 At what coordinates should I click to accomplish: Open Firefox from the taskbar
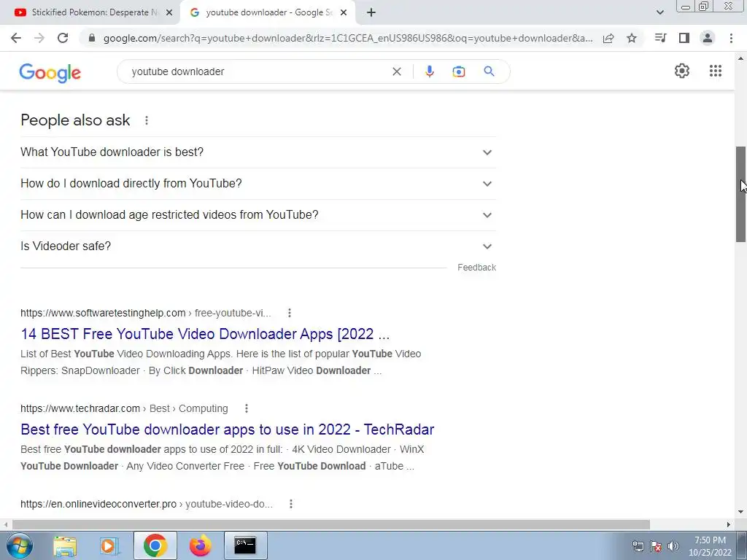(200, 545)
